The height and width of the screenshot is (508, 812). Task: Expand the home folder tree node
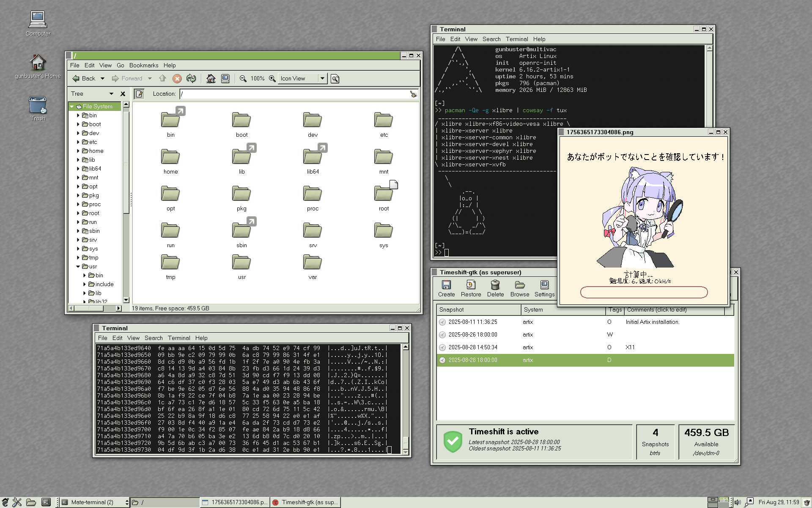[x=78, y=151]
